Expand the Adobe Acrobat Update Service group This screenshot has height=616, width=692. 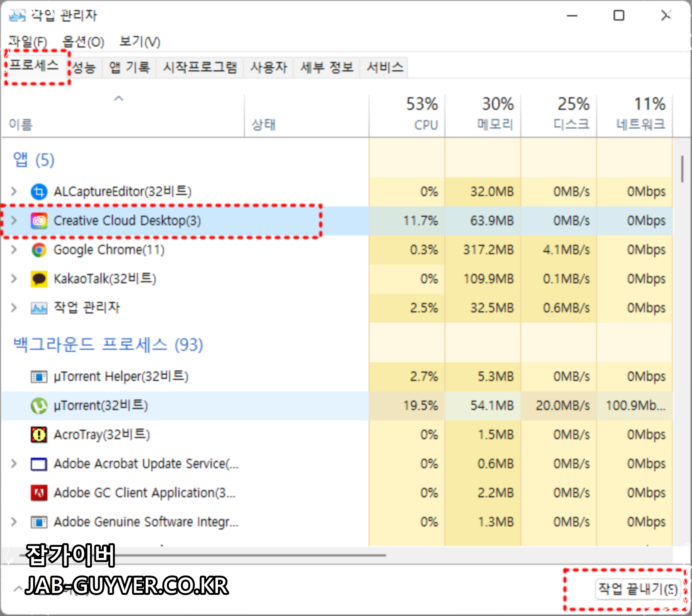(x=14, y=463)
